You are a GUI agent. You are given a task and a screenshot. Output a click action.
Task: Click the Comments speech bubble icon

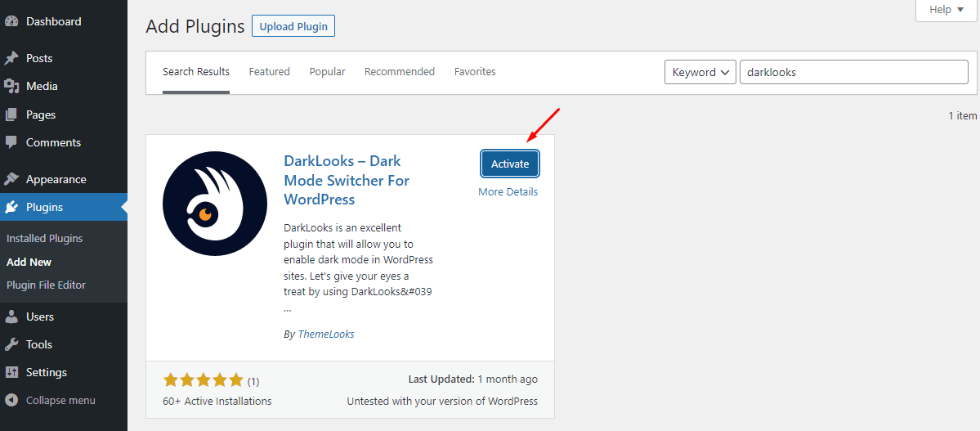[11, 142]
